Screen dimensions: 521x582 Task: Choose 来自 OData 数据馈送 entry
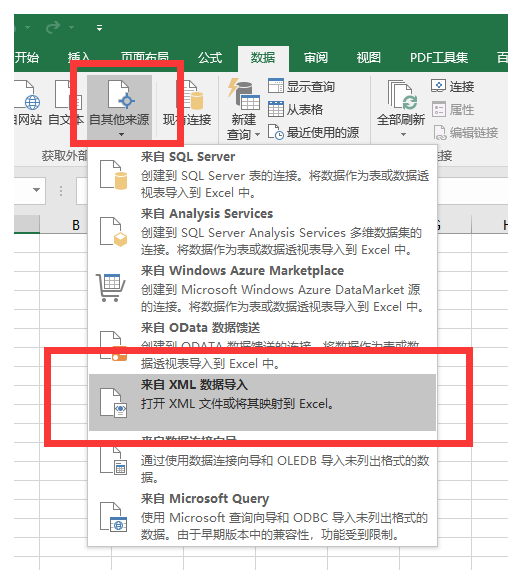262,345
